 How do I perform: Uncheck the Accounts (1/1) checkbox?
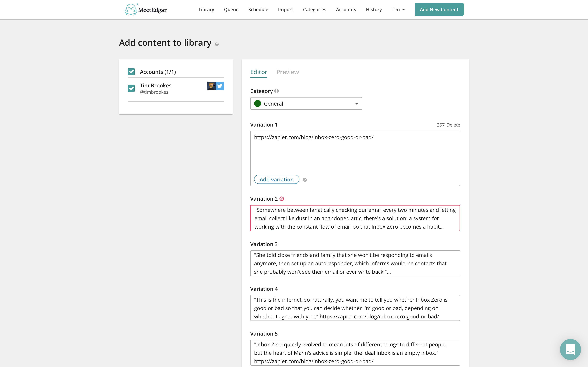click(131, 72)
